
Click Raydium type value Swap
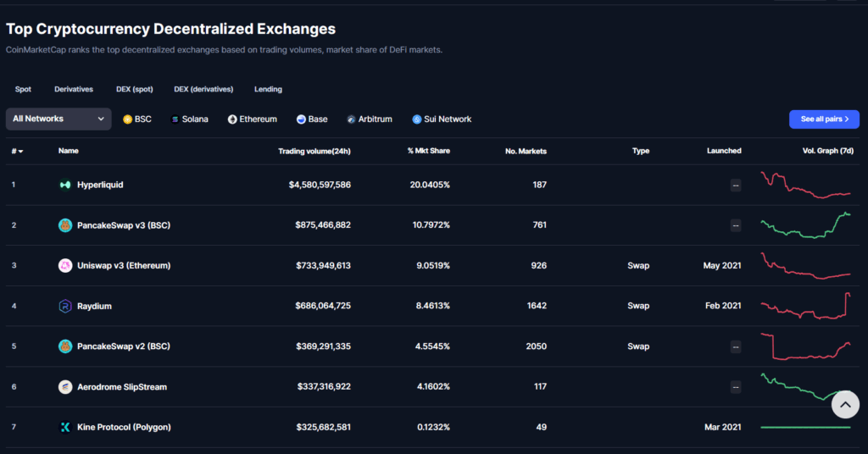(638, 306)
